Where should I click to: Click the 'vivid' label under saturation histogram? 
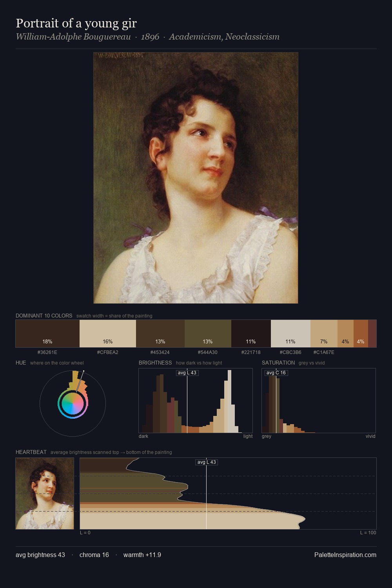[370, 436]
